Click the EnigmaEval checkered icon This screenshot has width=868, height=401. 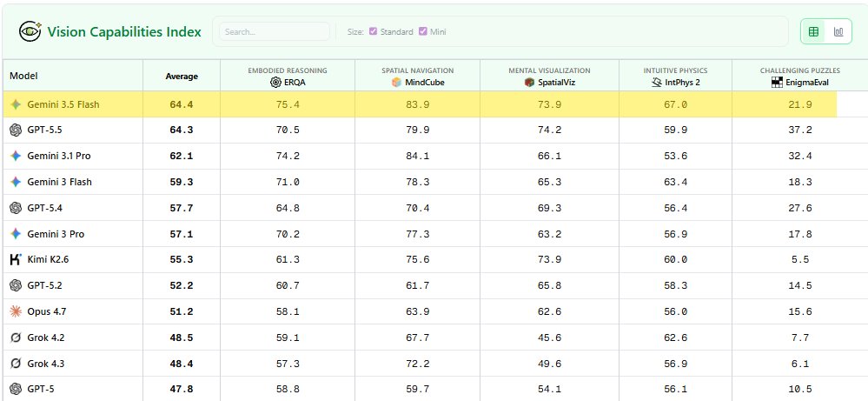[x=777, y=83]
